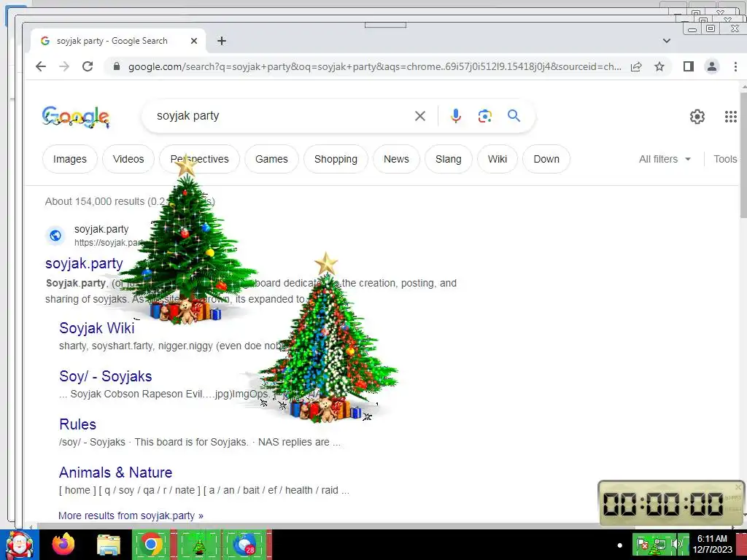Click More results from soyjak.party
This screenshot has height=560, width=747.
pyautogui.click(x=131, y=516)
